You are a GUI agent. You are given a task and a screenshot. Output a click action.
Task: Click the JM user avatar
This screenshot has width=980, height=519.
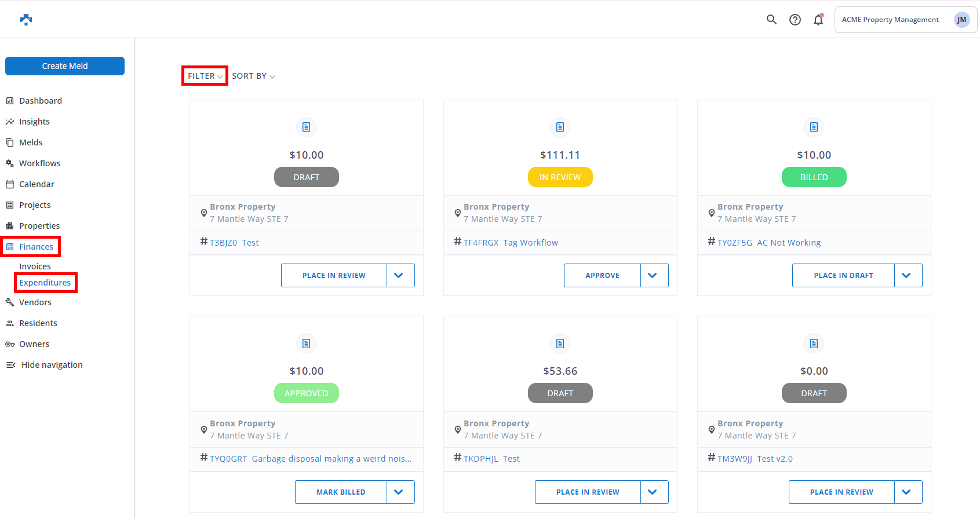[961, 20]
